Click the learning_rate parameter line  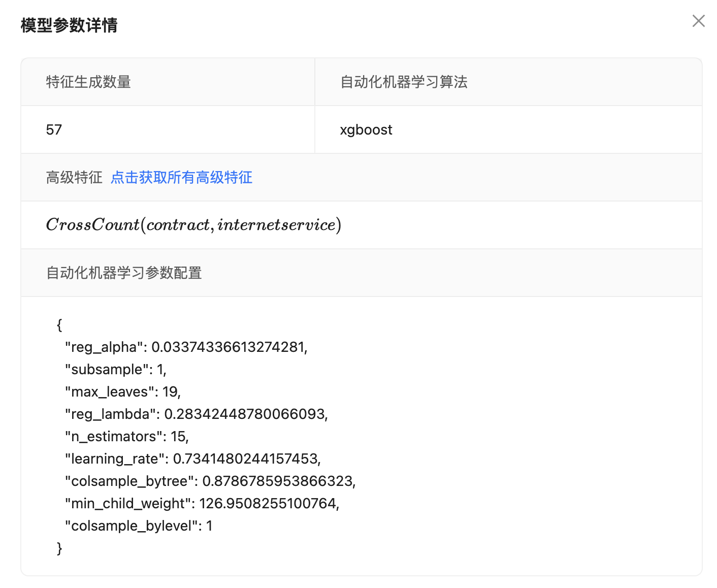192,459
